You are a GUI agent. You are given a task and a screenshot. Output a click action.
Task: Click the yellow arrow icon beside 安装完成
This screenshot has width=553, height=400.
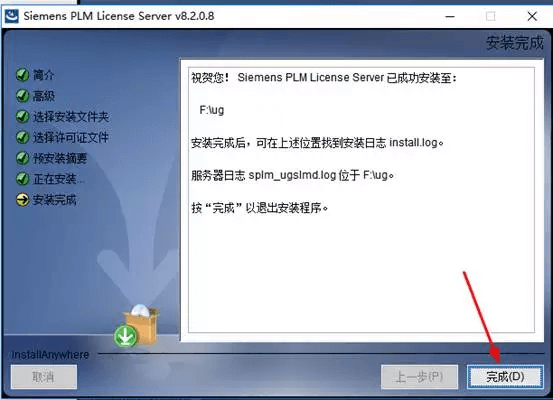pos(23,200)
